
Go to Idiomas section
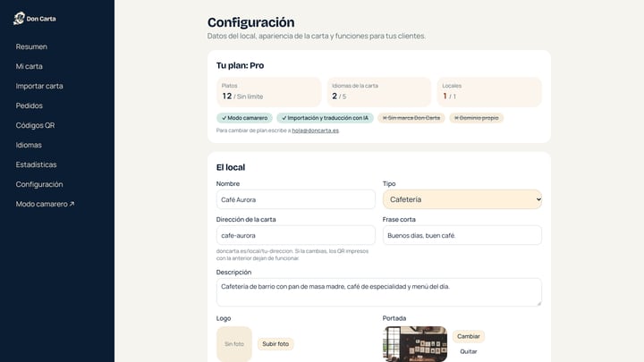tap(29, 146)
